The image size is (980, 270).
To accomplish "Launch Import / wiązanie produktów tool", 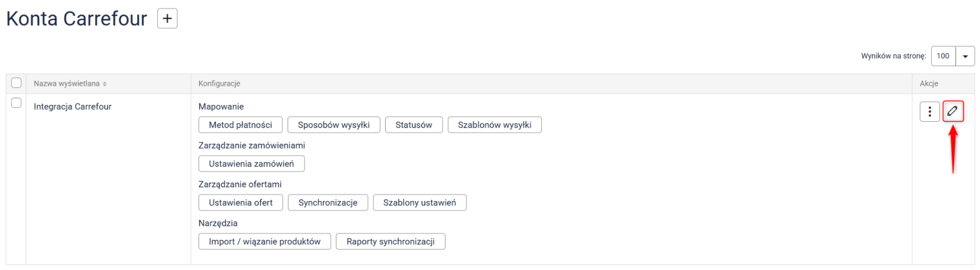I will coord(264,241).
